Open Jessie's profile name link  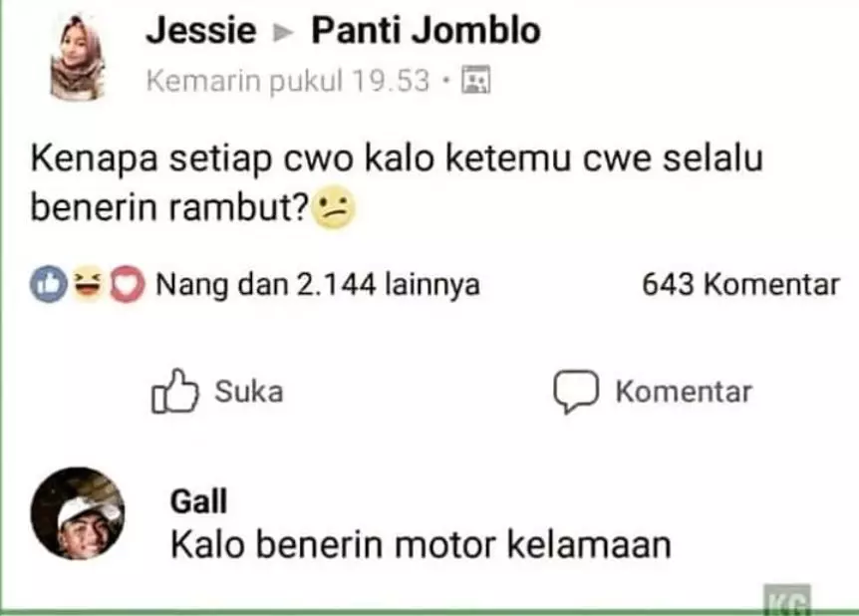pos(201,30)
